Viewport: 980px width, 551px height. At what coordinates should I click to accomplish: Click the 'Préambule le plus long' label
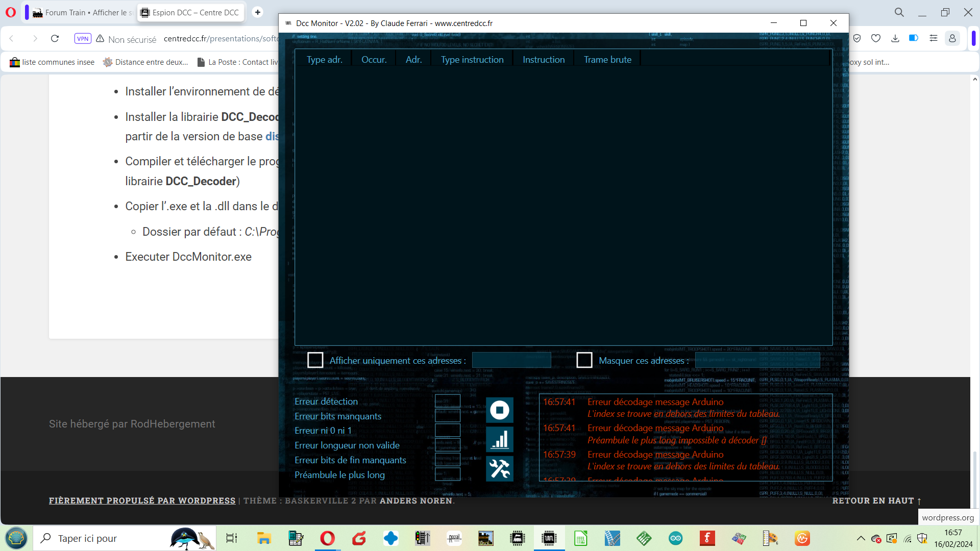pyautogui.click(x=339, y=475)
